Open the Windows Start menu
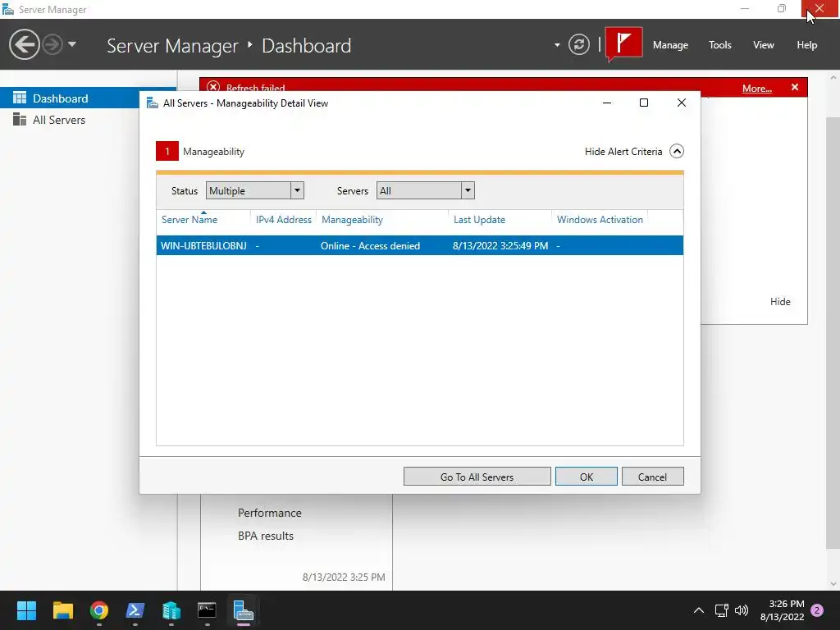 [26, 610]
